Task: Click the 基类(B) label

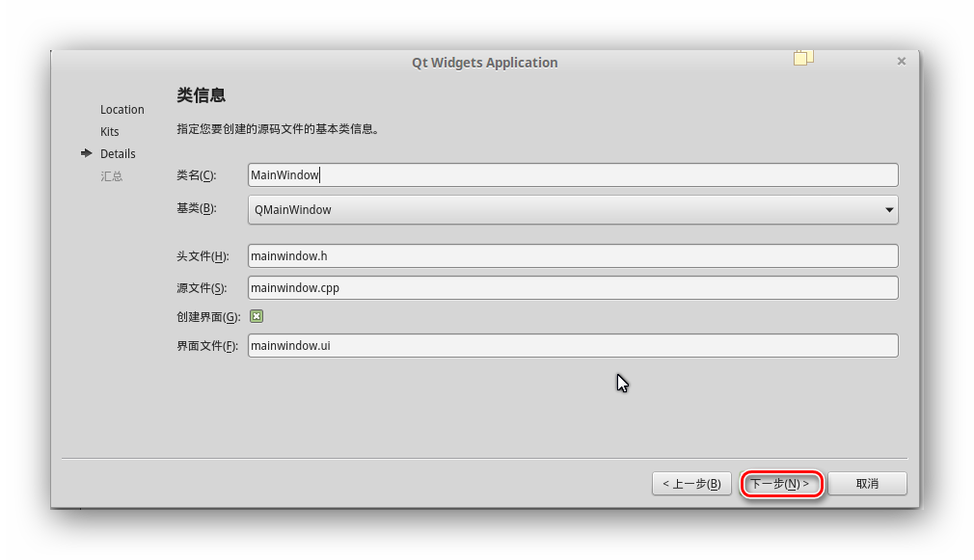Action: click(197, 208)
